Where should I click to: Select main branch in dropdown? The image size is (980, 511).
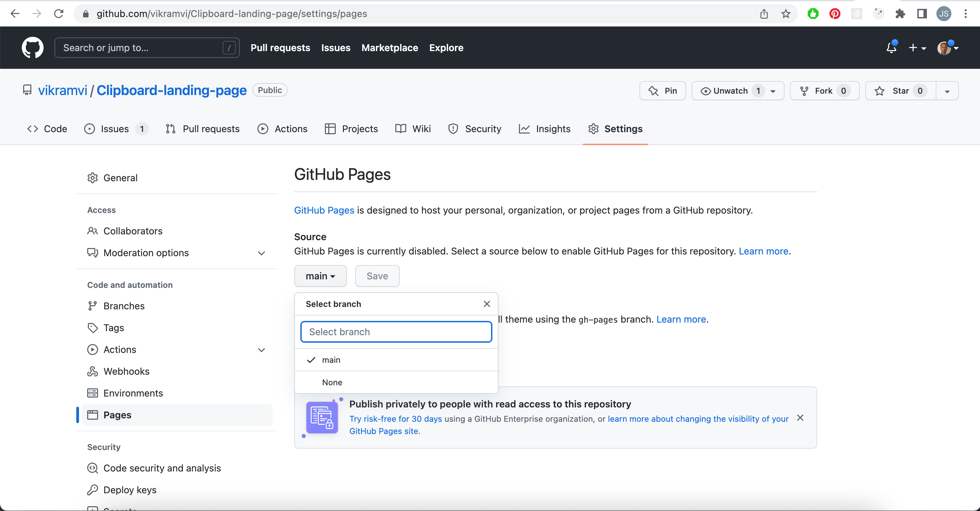331,359
